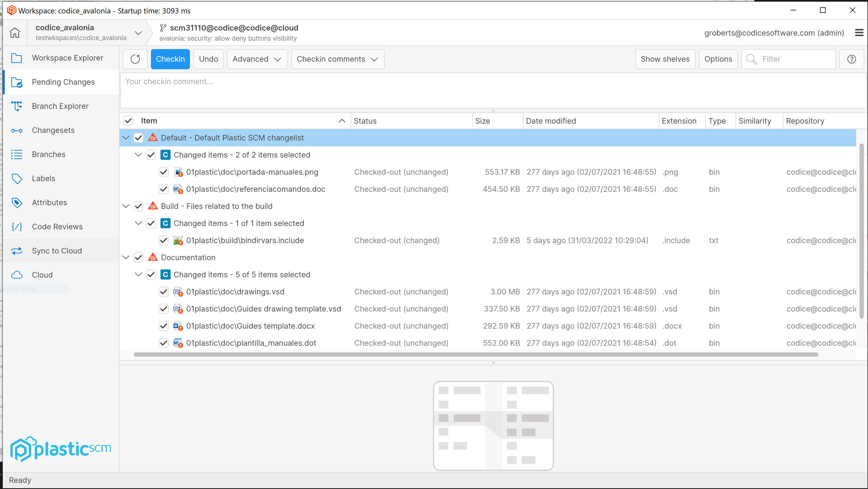Open the hamburger menu at top right
The height and width of the screenshot is (489, 868).
859,33
